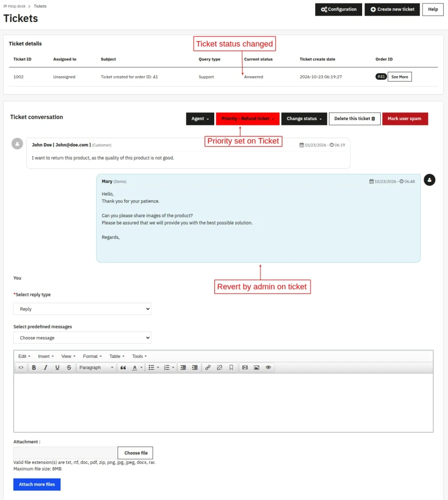448x500 pixels.
Task: Open Insert menu in editor
Action: tap(46, 356)
